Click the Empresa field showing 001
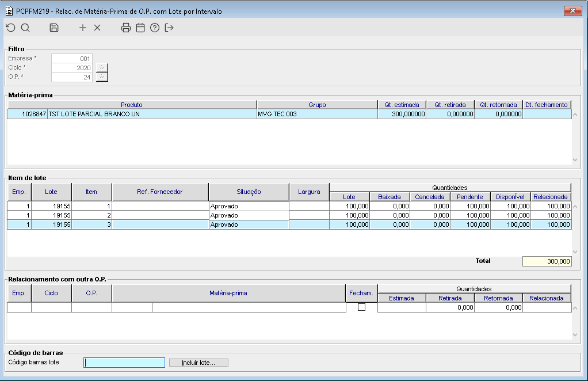The image size is (588, 381). coord(71,59)
